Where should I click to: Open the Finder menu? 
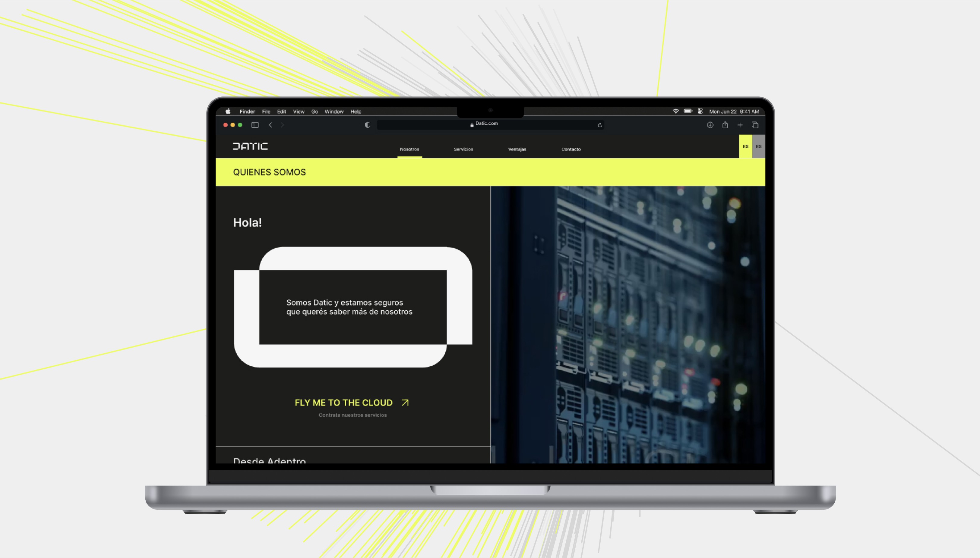pyautogui.click(x=247, y=111)
